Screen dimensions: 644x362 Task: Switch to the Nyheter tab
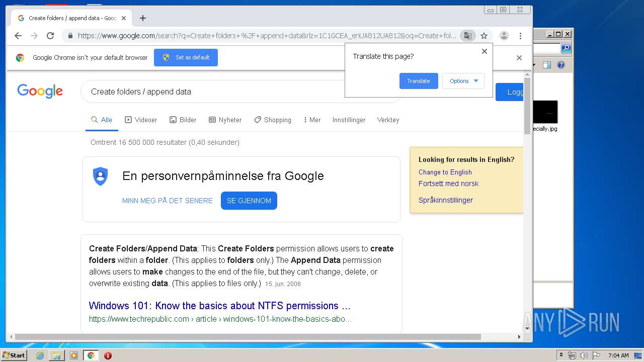(x=225, y=120)
